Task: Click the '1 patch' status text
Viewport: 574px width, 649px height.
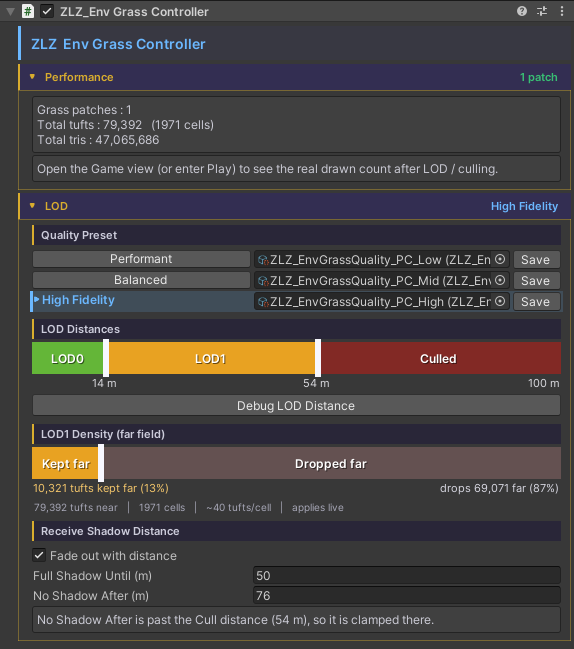Action: 538,77
